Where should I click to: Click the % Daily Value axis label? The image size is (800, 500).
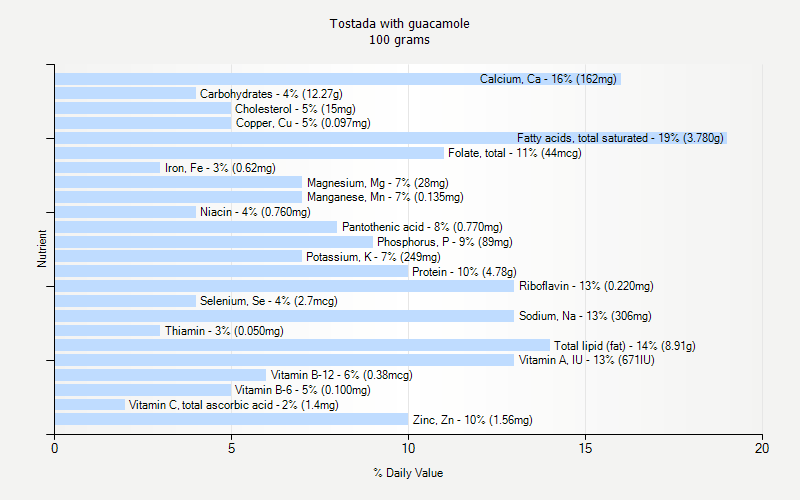pos(408,473)
